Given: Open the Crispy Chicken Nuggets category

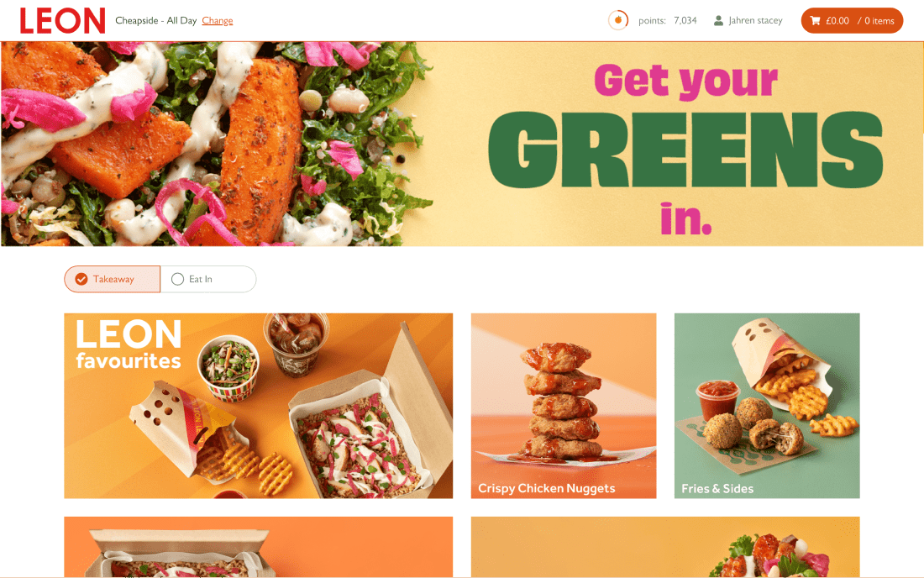Looking at the screenshot, I should point(564,406).
